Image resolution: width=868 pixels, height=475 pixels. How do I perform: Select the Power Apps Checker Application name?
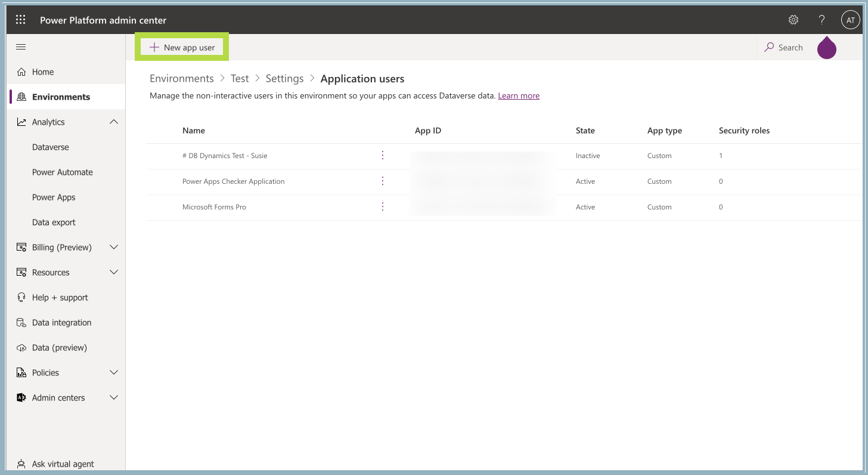[234, 181]
